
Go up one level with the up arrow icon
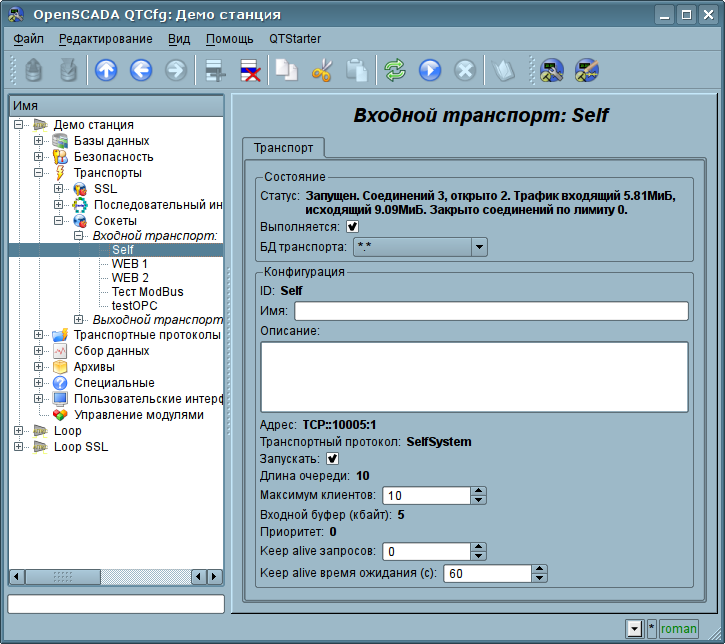pos(106,71)
